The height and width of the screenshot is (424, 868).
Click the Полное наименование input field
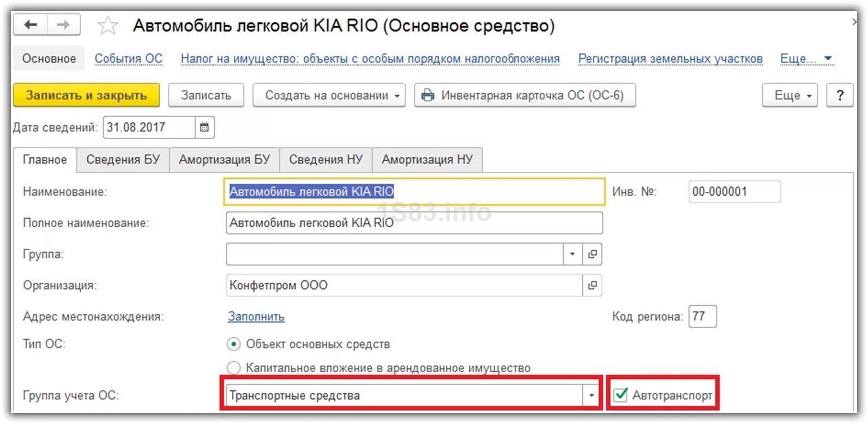[x=414, y=223]
